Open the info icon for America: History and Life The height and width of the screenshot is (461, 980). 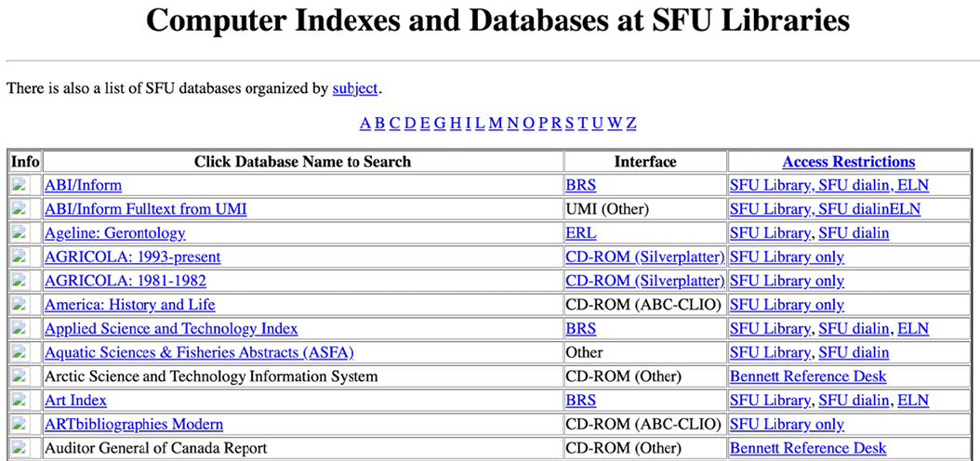[x=20, y=304]
